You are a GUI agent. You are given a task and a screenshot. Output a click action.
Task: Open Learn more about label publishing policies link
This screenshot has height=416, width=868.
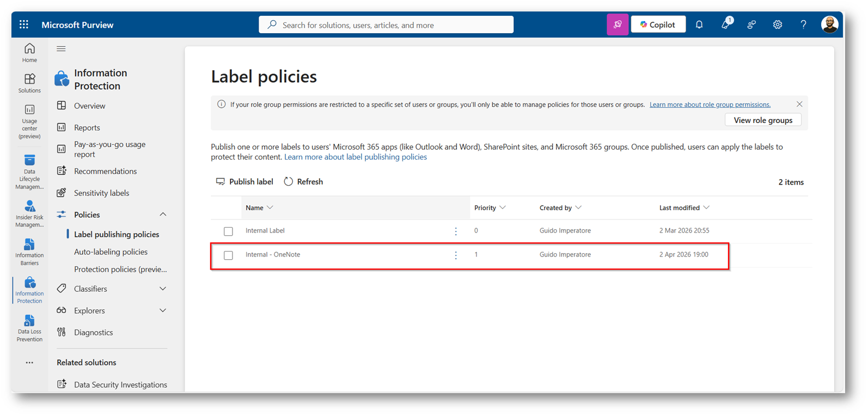point(355,157)
